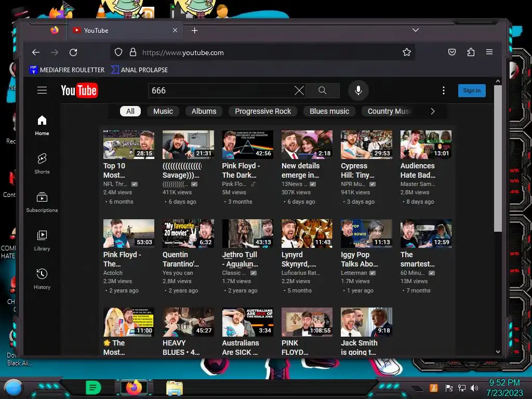This screenshot has height=399, width=532.
Task: Open YouTube settings three-dot menu
Action: [x=444, y=90]
